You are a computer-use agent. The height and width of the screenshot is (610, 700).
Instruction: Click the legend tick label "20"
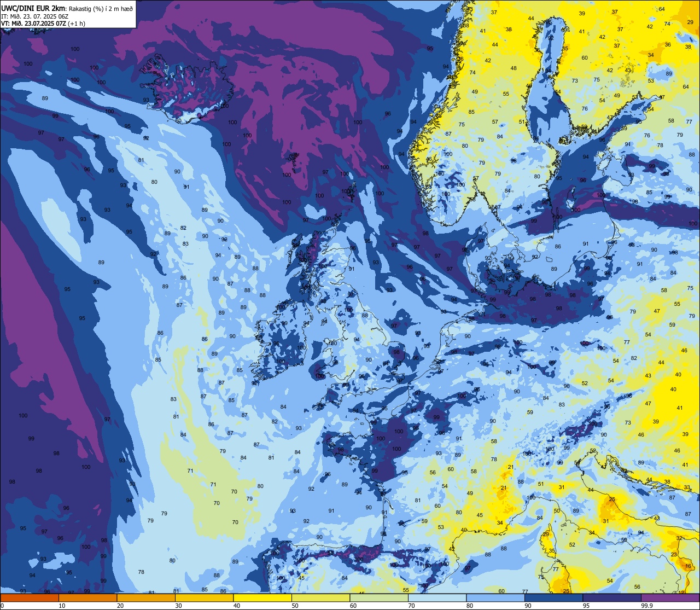[x=120, y=606]
